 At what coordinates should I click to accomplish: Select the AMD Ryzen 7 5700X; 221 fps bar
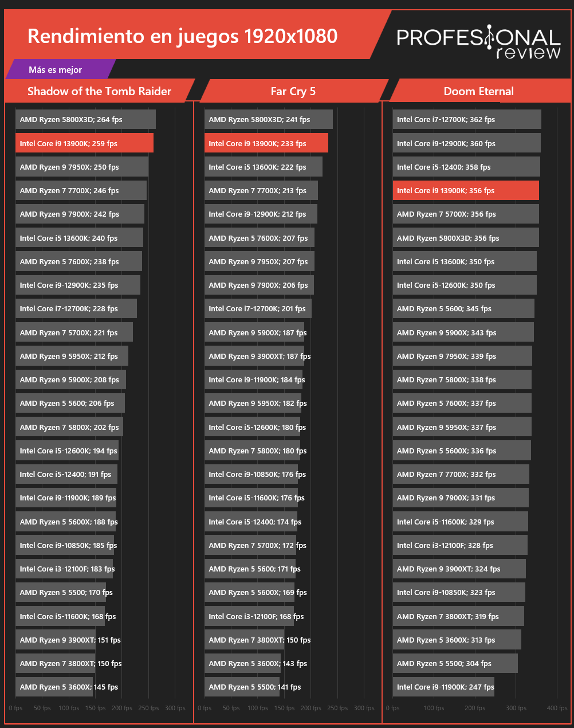click(74, 332)
